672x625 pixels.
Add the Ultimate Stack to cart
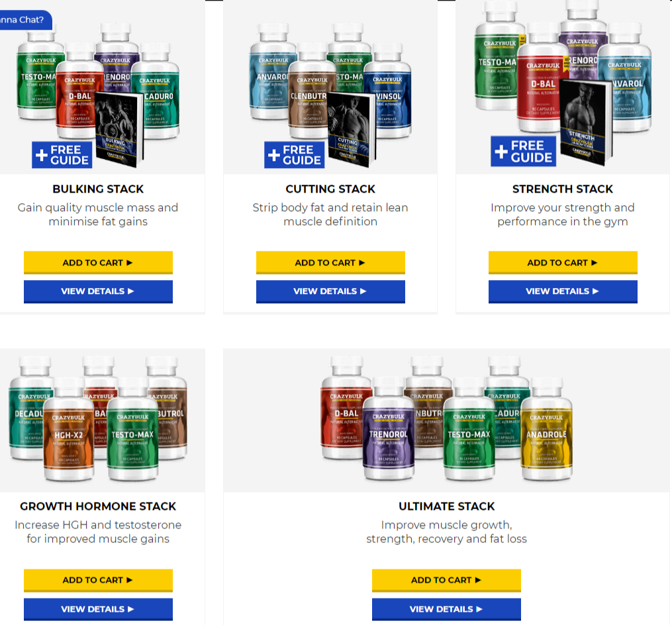(446, 580)
